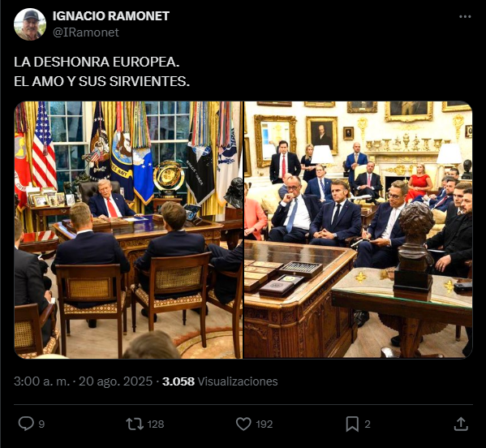Share the post with the upload arrow icon

(x=461, y=424)
